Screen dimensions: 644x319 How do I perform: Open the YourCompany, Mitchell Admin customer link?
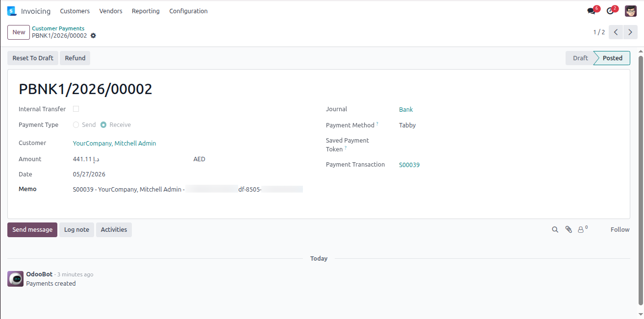click(115, 144)
